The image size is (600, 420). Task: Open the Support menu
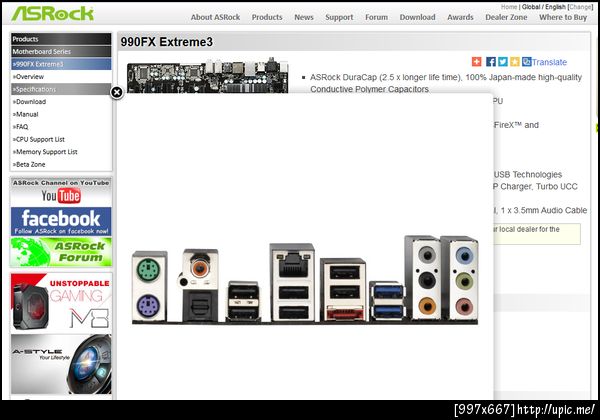pos(339,17)
